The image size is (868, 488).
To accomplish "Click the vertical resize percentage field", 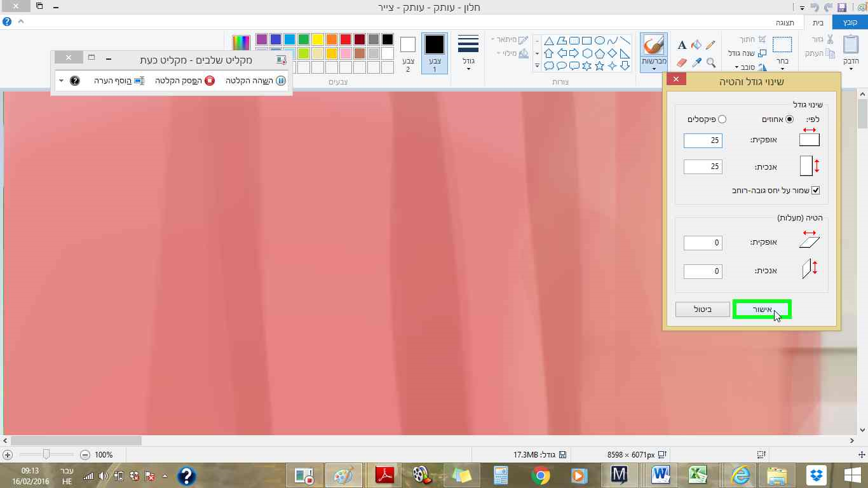I will click(703, 166).
